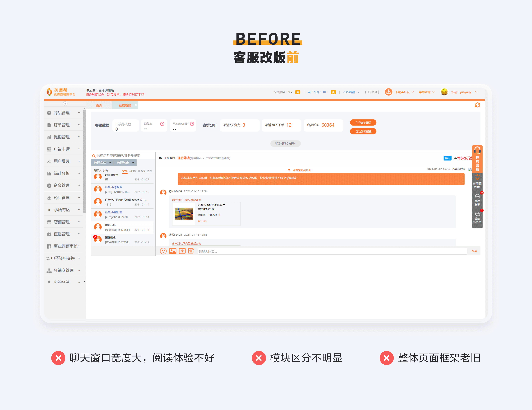Open the 选择城市 dropdown

pos(125,163)
